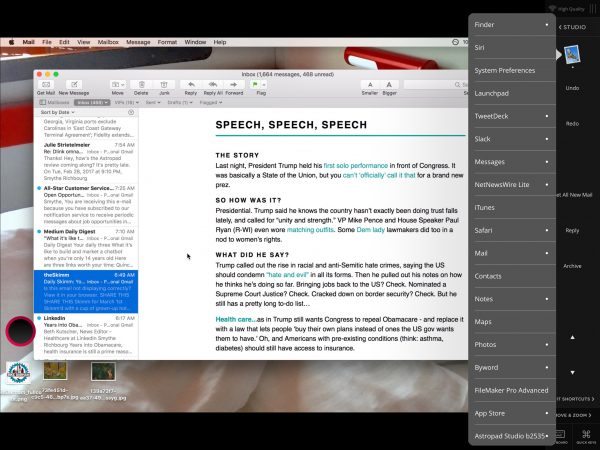The image size is (600, 450).
Task: Open the 'Dem lady' link
Action: click(370, 230)
